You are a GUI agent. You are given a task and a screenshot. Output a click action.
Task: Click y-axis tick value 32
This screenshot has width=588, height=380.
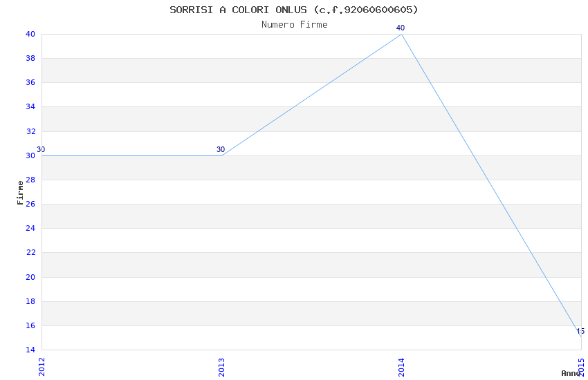pyautogui.click(x=30, y=131)
